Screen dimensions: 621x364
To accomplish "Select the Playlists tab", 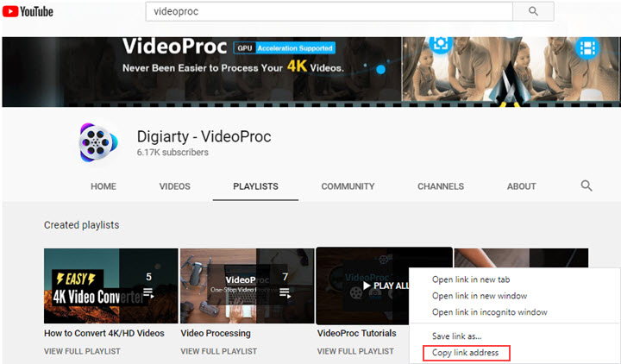I will 255,186.
